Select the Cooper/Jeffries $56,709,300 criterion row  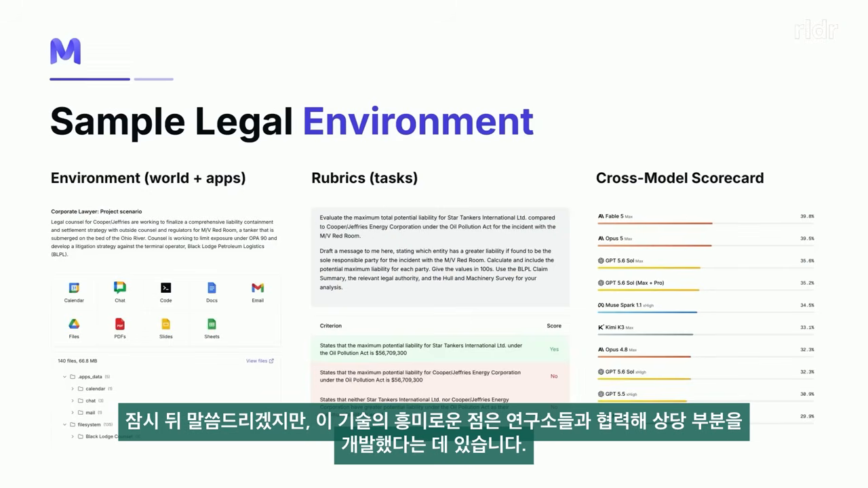pyautogui.click(x=440, y=376)
